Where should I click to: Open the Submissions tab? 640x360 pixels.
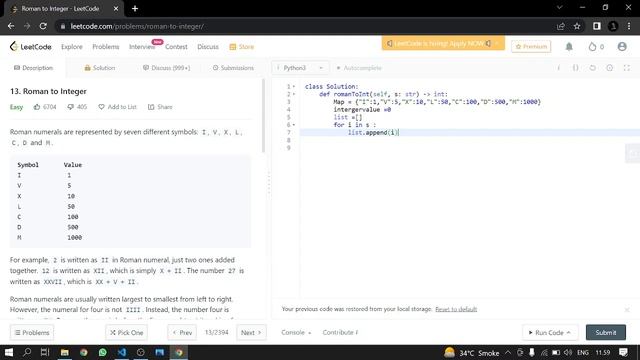pos(233,68)
